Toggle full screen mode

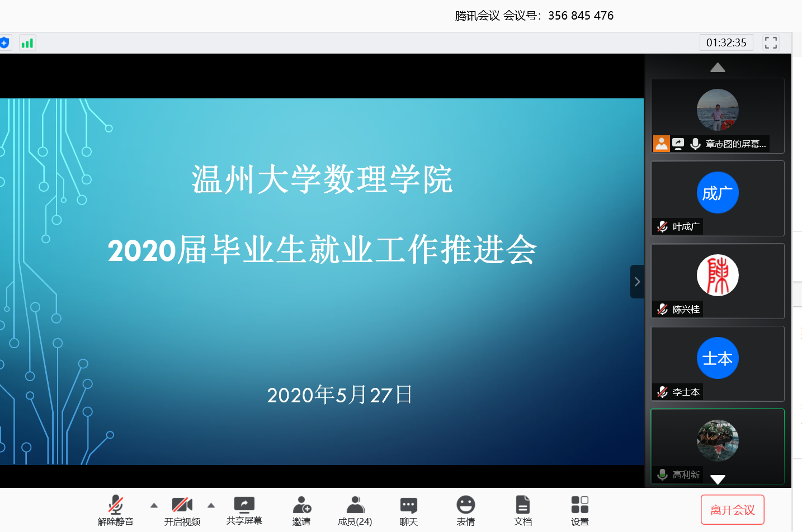pos(771,42)
